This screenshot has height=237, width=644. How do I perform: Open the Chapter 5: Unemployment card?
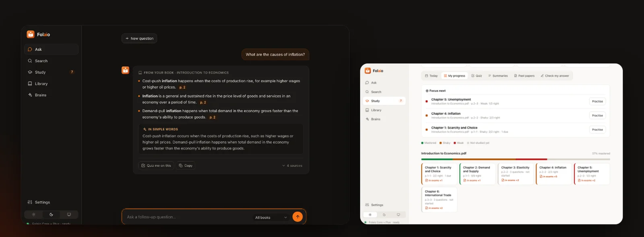tap(592, 174)
